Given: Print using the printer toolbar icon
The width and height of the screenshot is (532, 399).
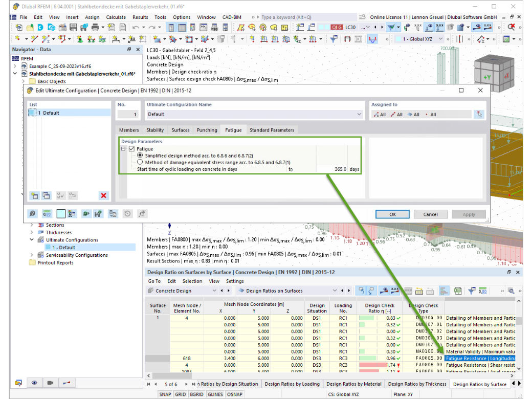Looking at the screenshot, I should pyautogui.click(x=95, y=28).
